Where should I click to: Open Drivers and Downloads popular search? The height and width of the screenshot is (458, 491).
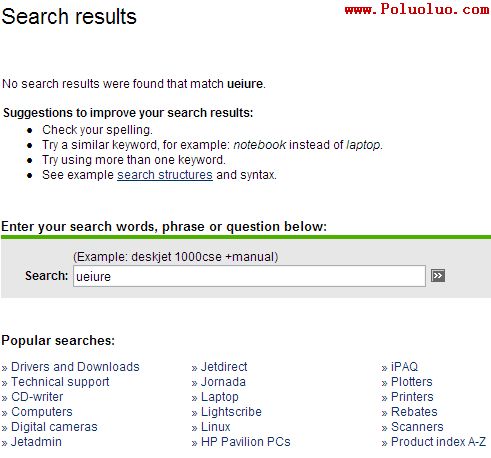75,367
